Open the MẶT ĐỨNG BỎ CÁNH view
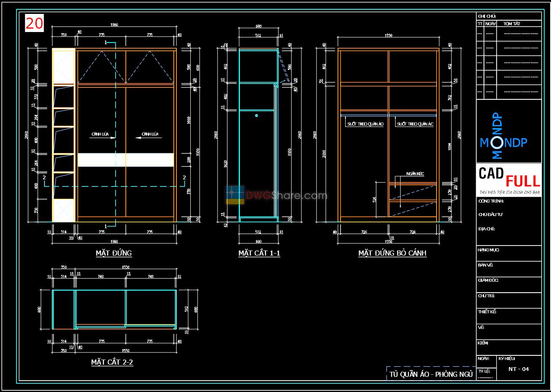 [x=392, y=253]
